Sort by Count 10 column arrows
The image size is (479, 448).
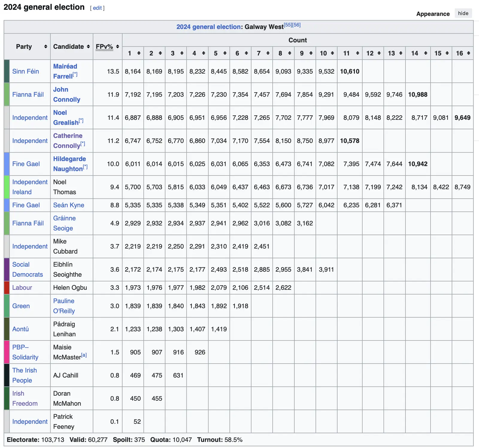332,53
